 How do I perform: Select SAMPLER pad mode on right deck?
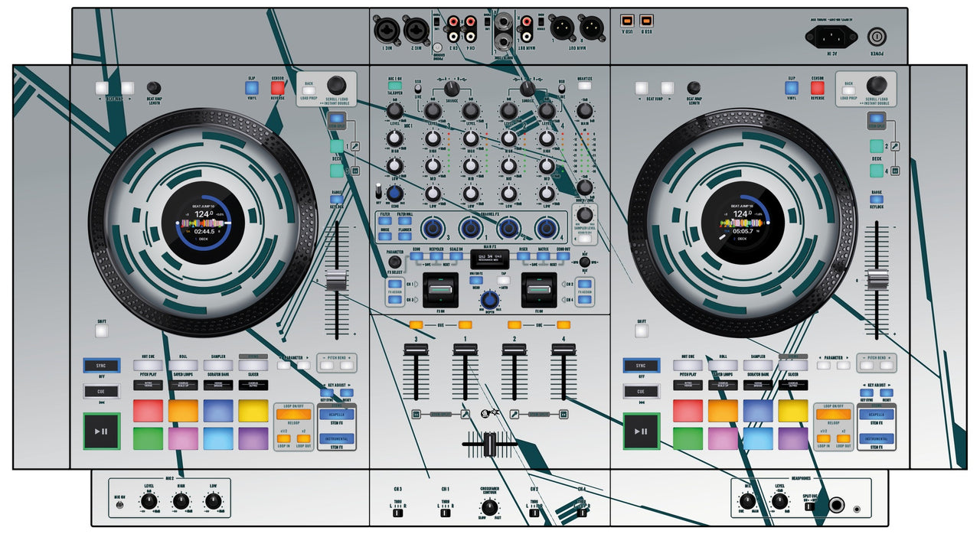[758, 366]
